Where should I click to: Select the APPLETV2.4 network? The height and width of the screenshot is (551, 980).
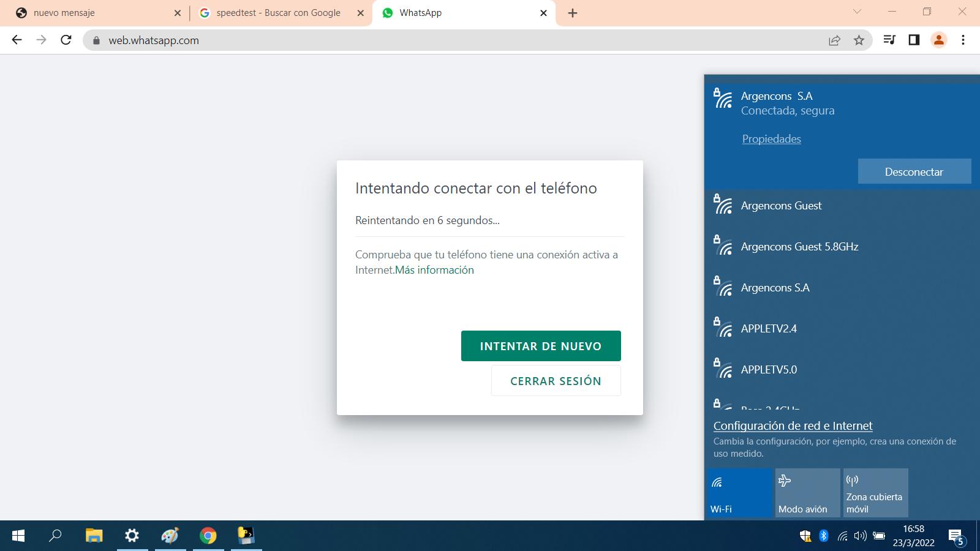[x=842, y=329]
